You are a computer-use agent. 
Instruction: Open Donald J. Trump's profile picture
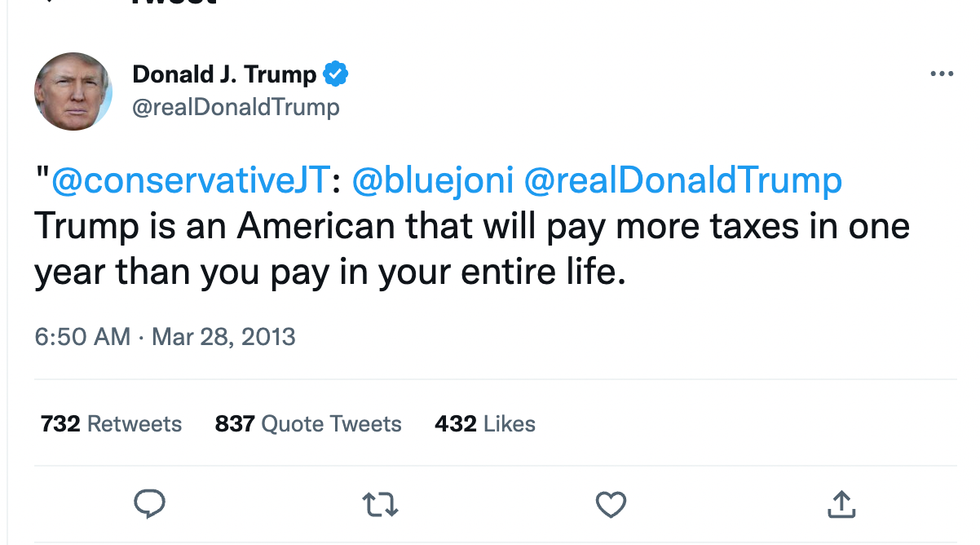72,92
